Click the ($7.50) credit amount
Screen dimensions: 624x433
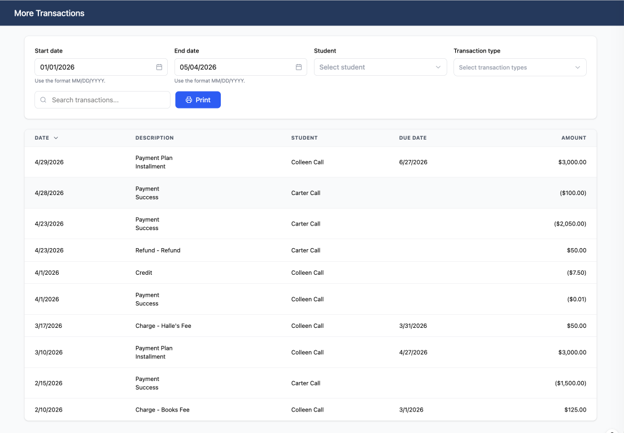pyautogui.click(x=576, y=272)
